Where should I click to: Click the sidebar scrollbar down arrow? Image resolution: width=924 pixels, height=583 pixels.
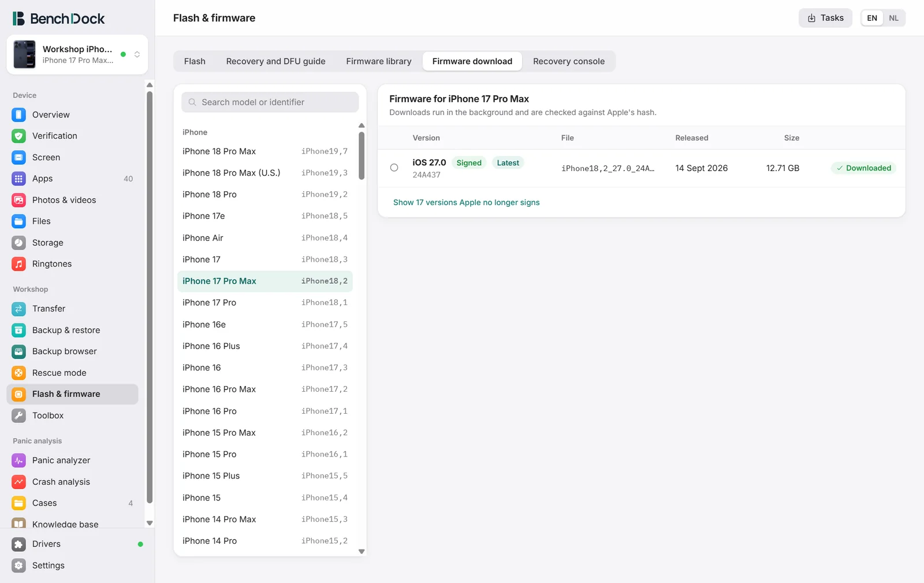point(150,523)
